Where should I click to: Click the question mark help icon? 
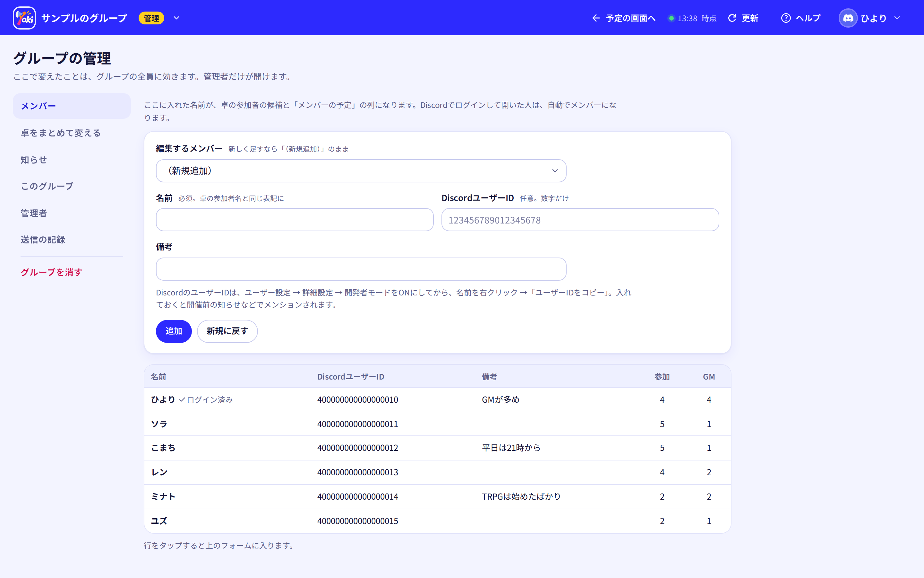pyautogui.click(x=786, y=18)
